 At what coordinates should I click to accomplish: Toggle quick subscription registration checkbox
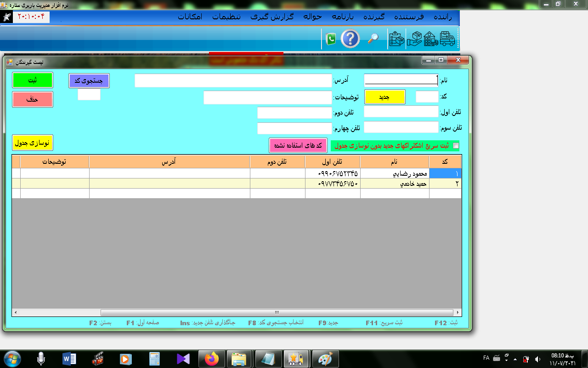pos(456,146)
